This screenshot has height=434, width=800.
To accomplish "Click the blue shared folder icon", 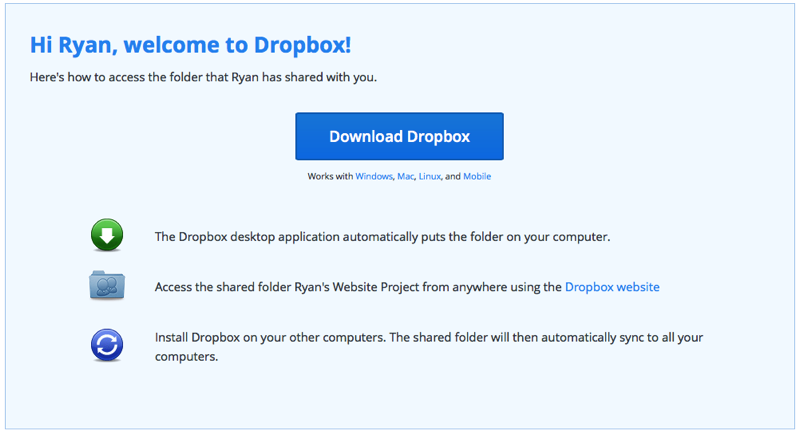I will click(x=107, y=285).
